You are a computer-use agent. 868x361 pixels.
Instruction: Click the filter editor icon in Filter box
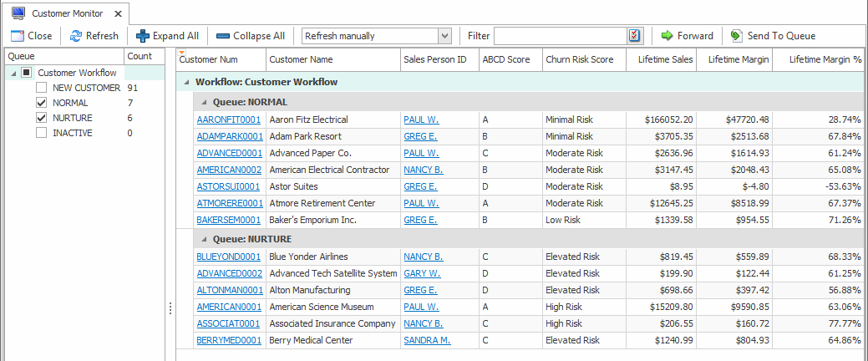point(635,36)
